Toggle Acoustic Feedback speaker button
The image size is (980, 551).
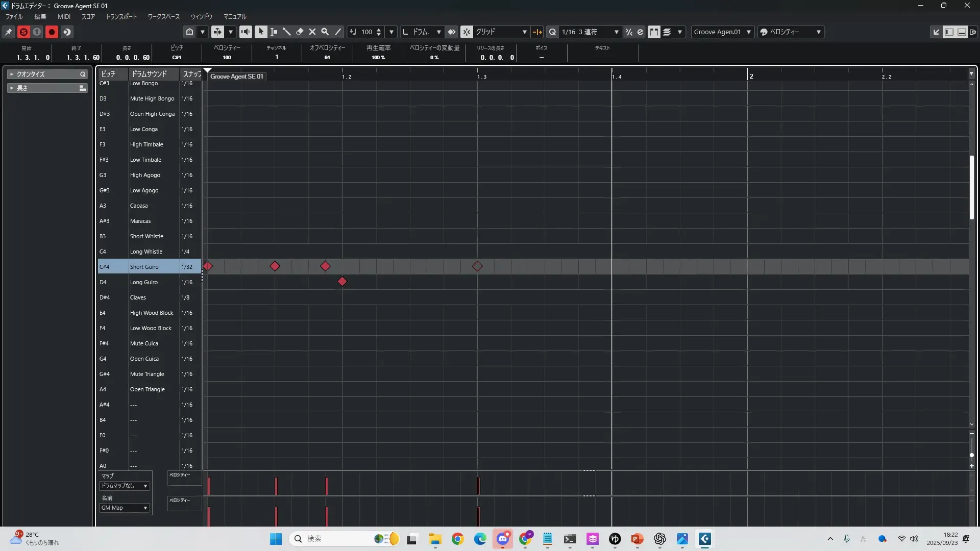pyautogui.click(x=246, y=32)
